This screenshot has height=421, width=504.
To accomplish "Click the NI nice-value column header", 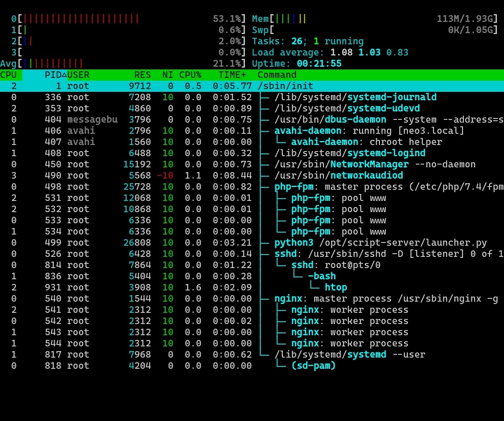I will click(x=168, y=75).
